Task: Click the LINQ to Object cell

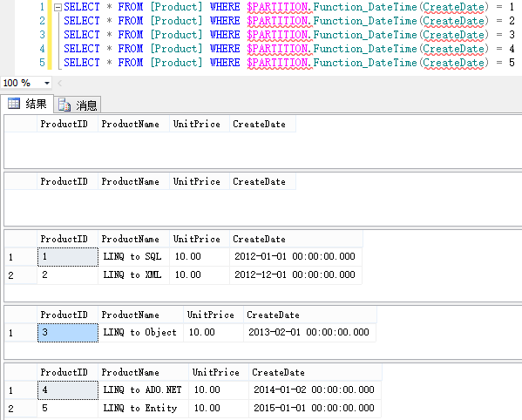Action: tap(141, 333)
